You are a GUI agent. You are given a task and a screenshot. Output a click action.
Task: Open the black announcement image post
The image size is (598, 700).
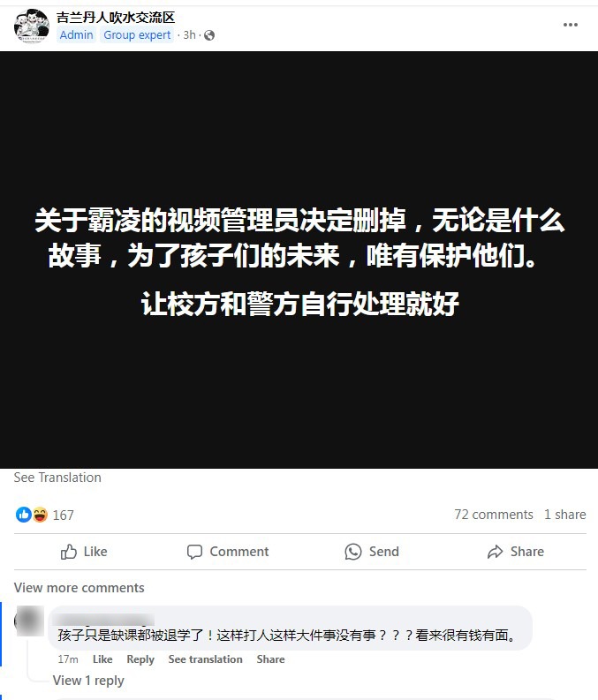(299, 260)
